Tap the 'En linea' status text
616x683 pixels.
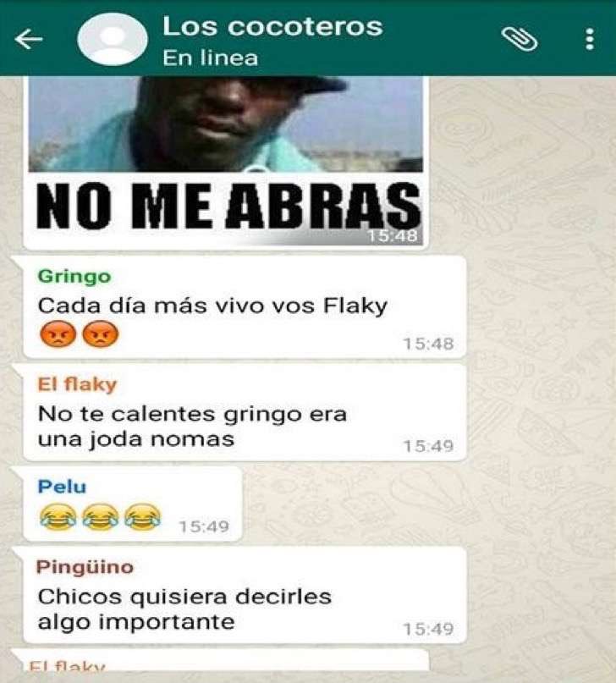(x=210, y=58)
